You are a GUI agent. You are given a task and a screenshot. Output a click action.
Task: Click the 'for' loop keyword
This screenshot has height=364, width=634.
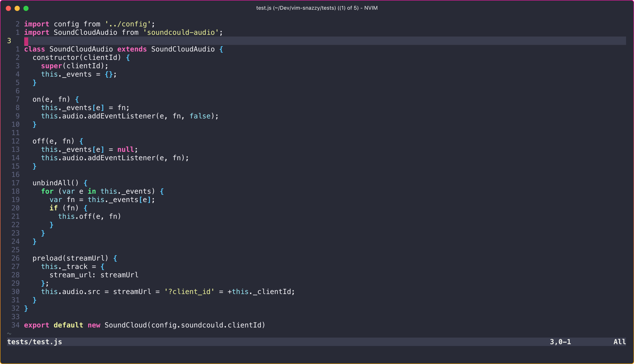47,191
